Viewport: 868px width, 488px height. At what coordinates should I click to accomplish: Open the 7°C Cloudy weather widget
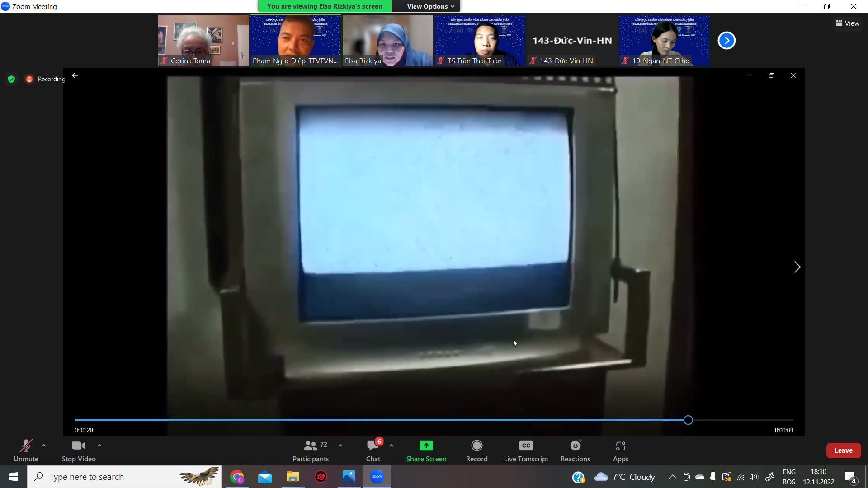click(625, 477)
